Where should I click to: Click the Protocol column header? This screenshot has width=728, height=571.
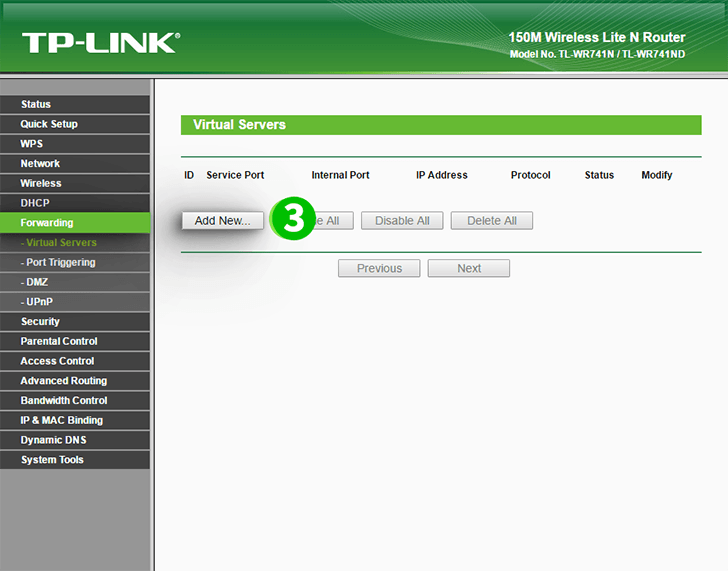531,175
